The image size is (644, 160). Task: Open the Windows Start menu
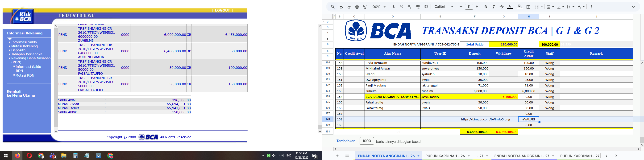5,156
